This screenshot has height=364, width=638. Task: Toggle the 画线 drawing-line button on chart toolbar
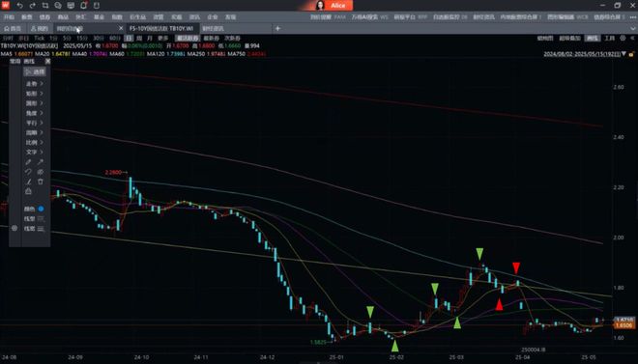tap(592, 38)
